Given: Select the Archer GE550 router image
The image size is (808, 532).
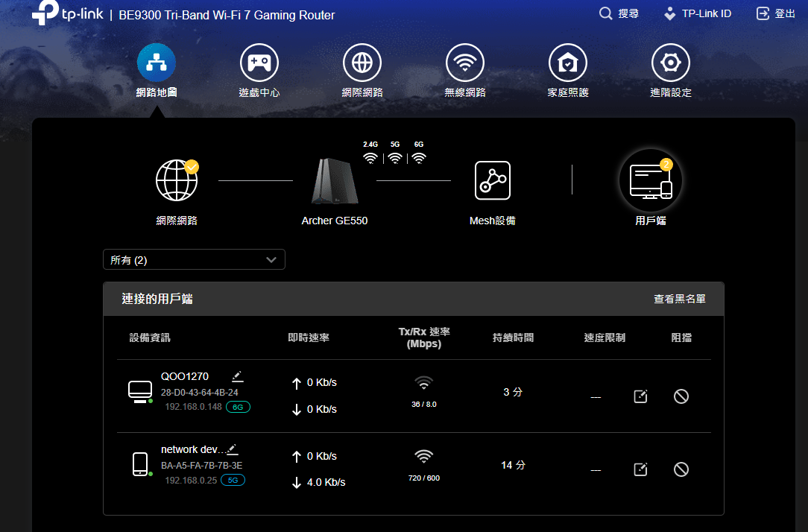Looking at the screenshot, I should click(335, 181).
